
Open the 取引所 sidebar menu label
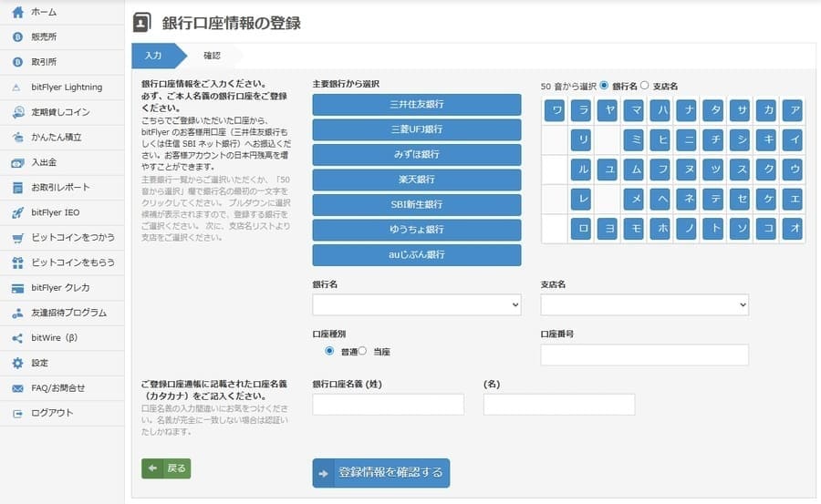pos(44,62)
